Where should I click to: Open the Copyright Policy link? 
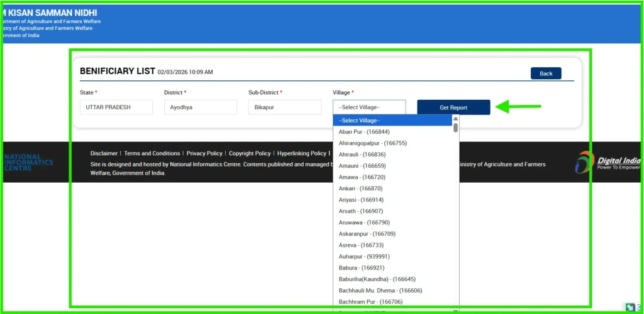coord(250,153)
